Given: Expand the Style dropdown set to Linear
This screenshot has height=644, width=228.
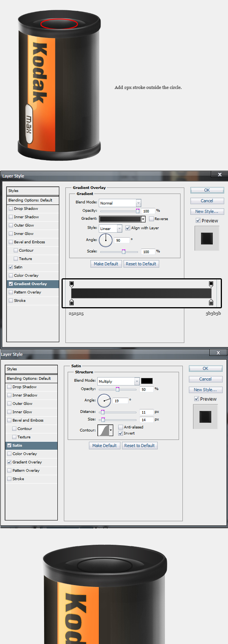Looking at the screenshot, I should (x=110, y=228).
